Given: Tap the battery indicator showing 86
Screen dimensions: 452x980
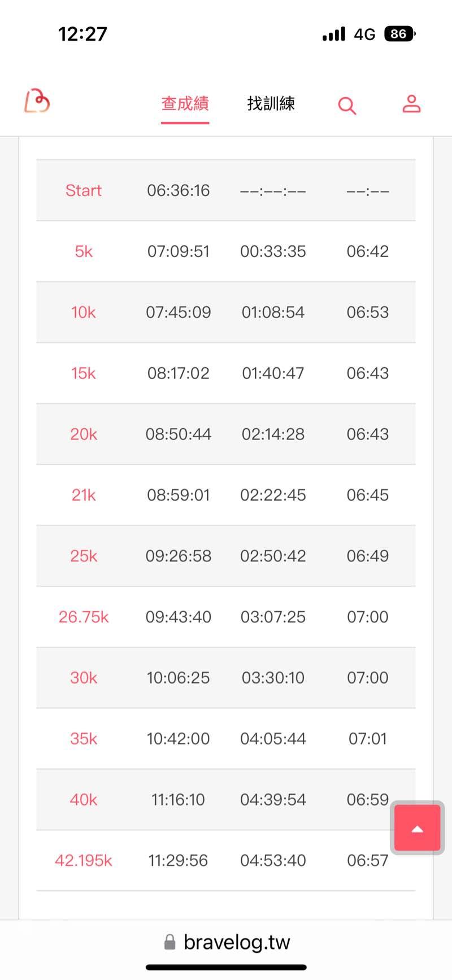Looking at the screenshot, I should [399, 34].
